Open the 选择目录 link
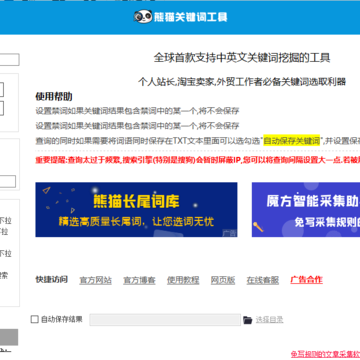360x360 pixels. [x=269, y=320]
